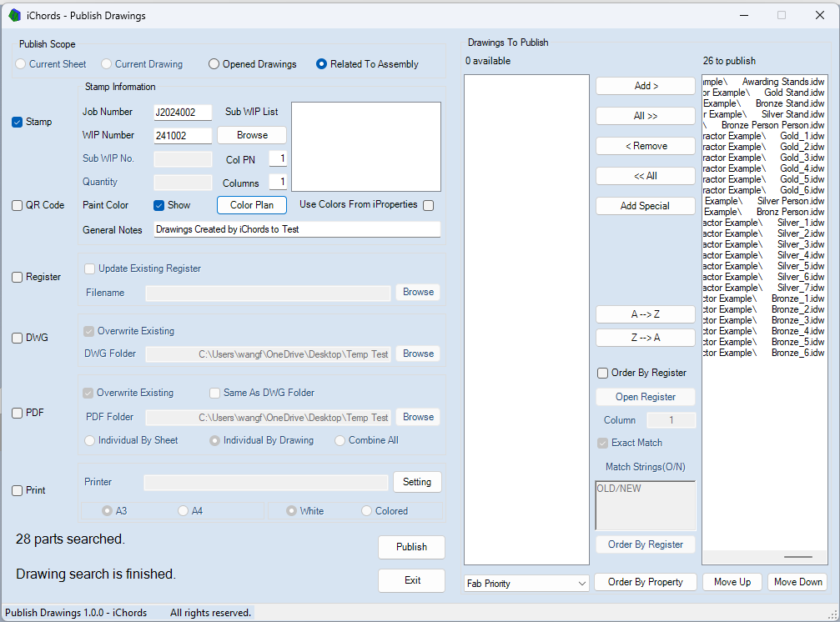This screenshot has height=622, width=840.
Task: Select Silver Person.idw row
Action: coord(764,201)
